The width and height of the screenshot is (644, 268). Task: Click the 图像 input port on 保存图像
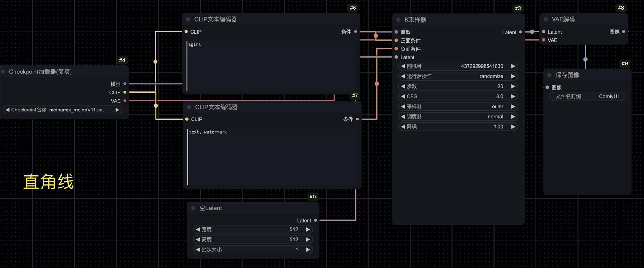point(547,87)
